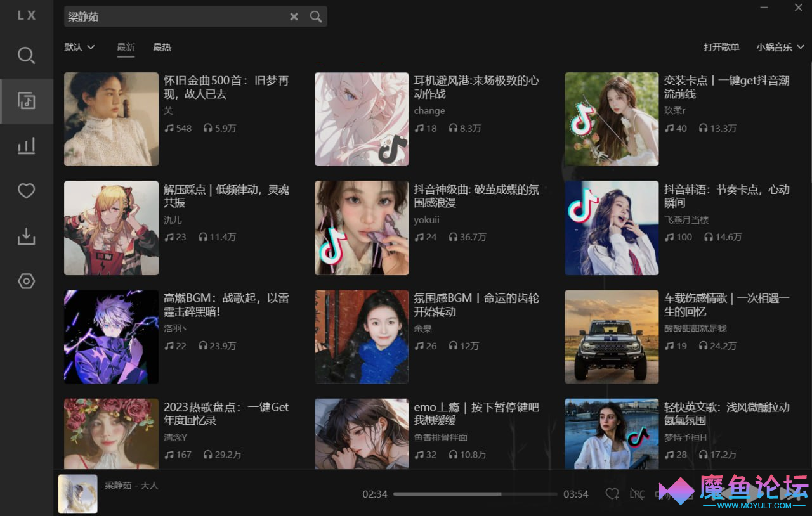Open my favorites heart icon in sidebar

pos(26,191)
